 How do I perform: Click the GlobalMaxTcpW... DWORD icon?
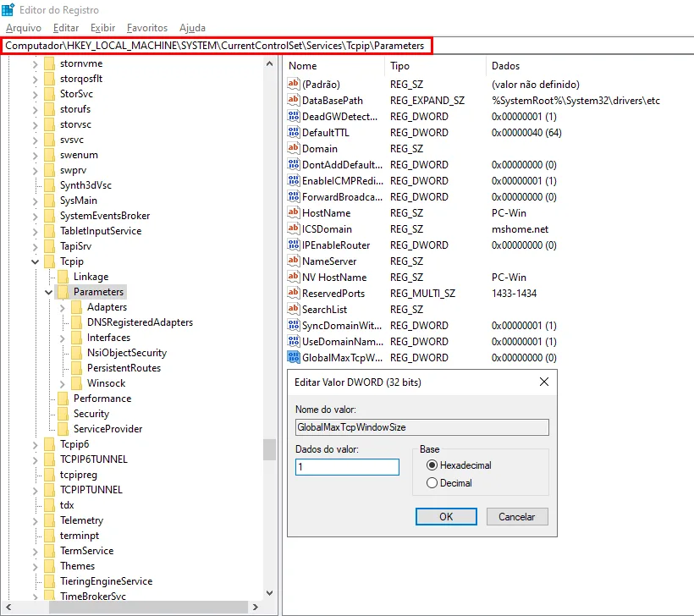tap(293, 357)
